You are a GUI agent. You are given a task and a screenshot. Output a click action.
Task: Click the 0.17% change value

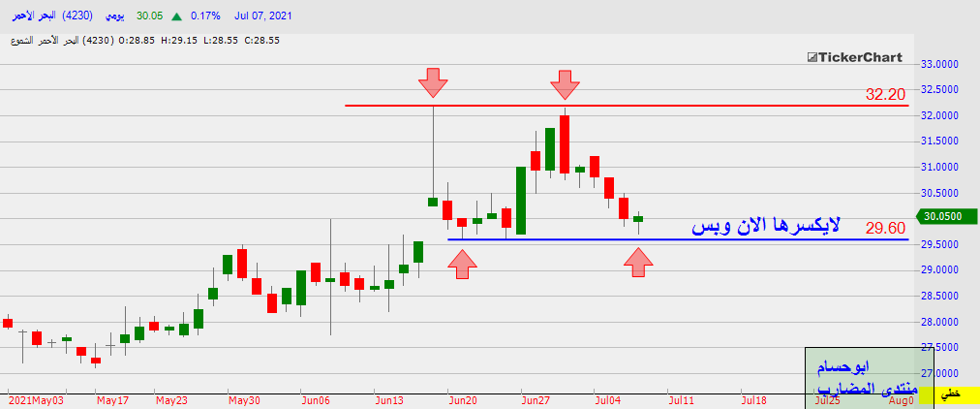(x=205, y=16)
